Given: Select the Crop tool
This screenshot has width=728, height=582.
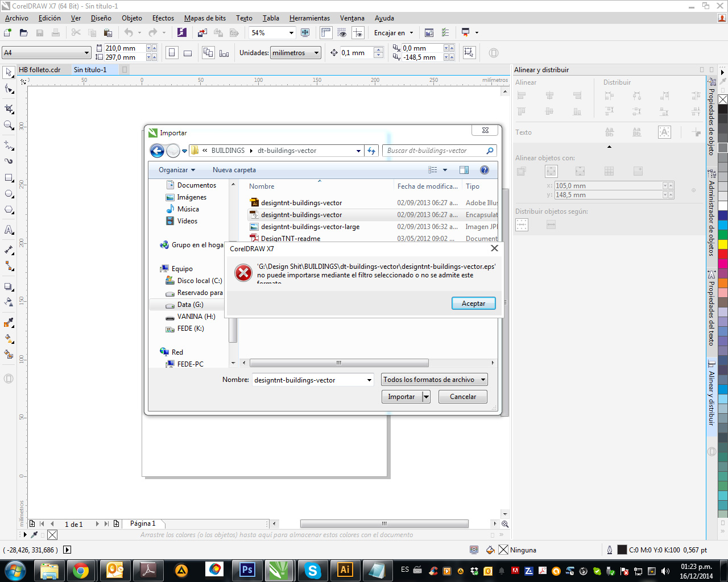Looking at the screenshot, I should pos(9,108).
